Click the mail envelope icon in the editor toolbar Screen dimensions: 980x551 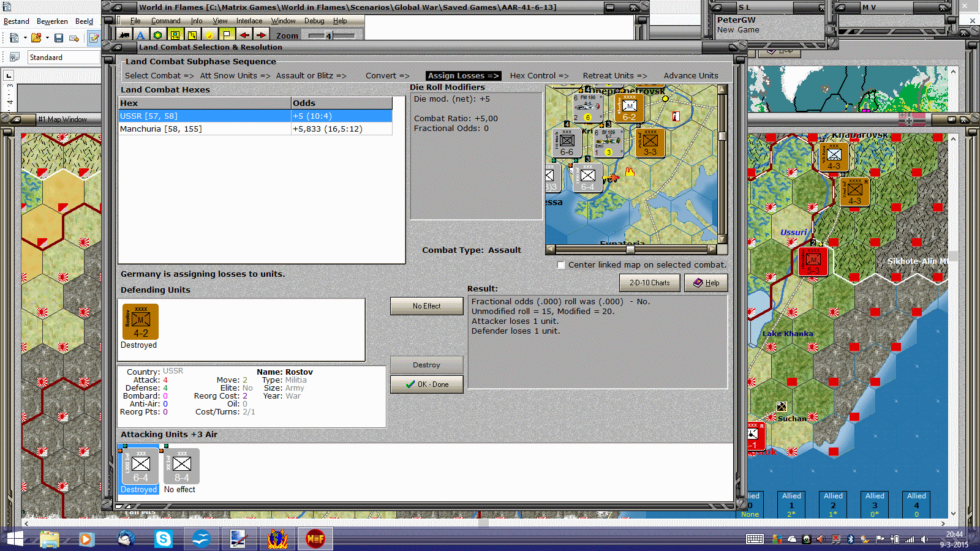[74, 38]
